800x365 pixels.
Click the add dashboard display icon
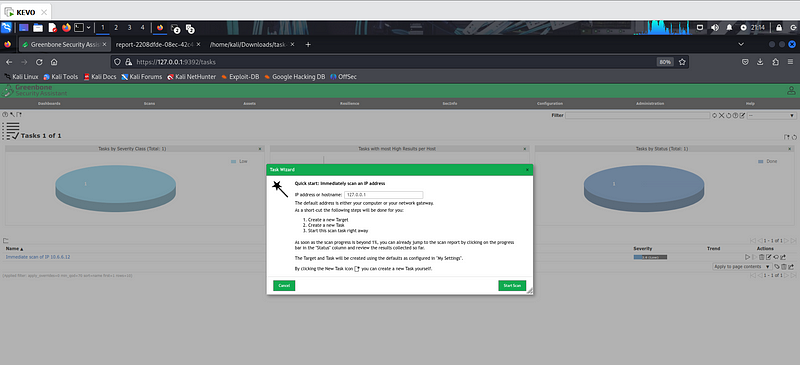pyautogui.click(x=786, y=137)
